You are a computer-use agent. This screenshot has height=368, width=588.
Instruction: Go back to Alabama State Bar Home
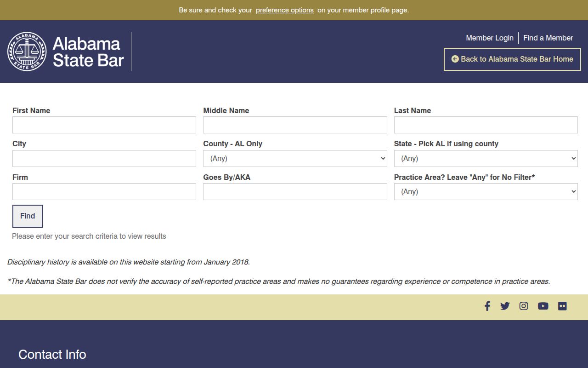pos(512,59)
